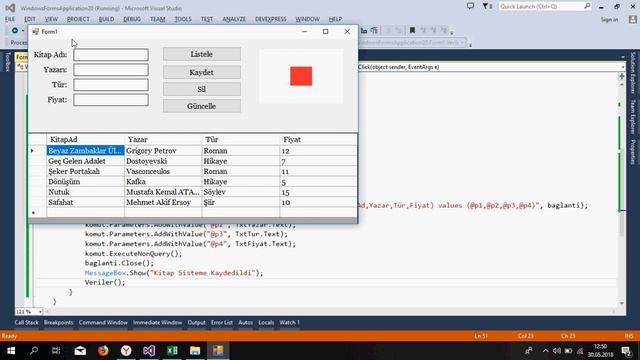The height and width of the screenshot is (360, 640).
Task: Click the Form1 window title icon
Action: (36, 31)
